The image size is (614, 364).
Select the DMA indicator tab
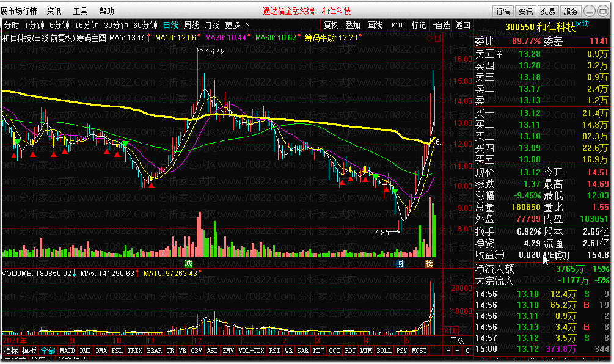pyautogui.click(x=101, y=351)
